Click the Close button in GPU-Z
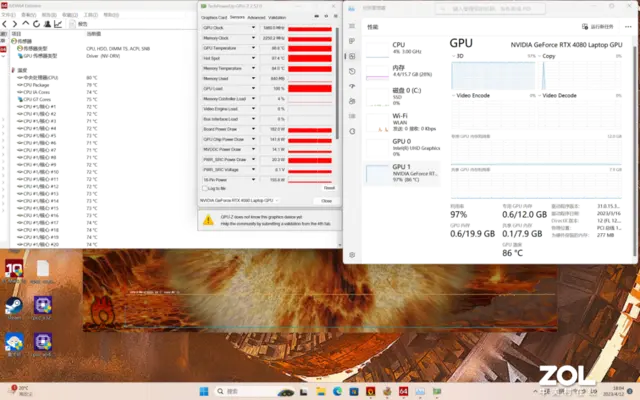The width and height of the screenshot is (640, 400). point(327,201)
